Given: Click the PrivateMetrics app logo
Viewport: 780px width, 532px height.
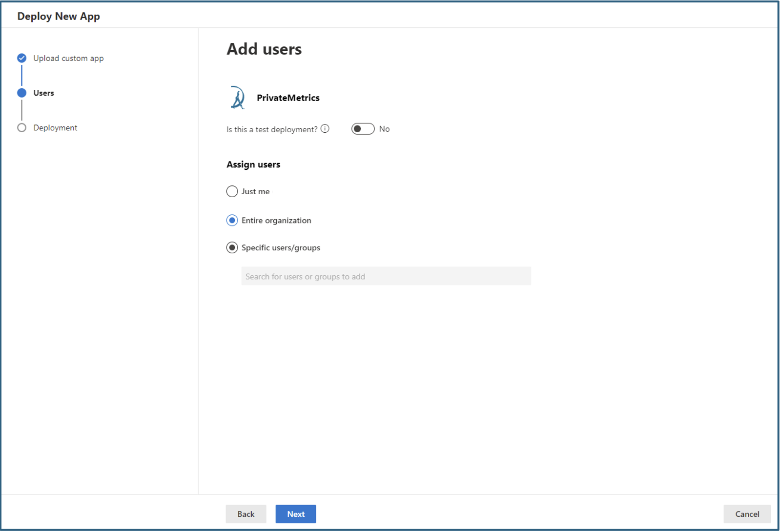Looking at the screenshot, I should click(238, 98).
